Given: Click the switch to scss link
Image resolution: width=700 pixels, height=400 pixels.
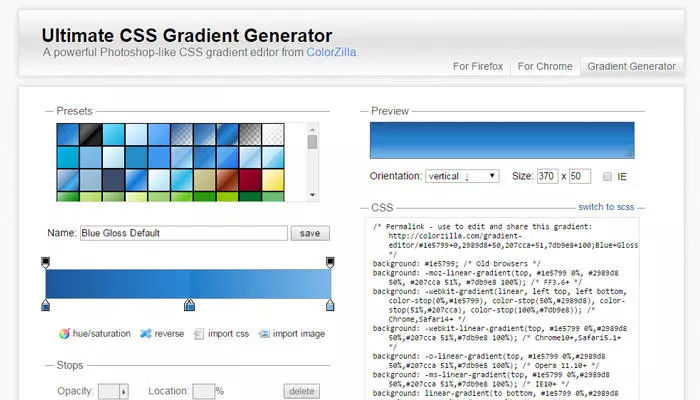Looking at the screenshot, I should 606,207.
